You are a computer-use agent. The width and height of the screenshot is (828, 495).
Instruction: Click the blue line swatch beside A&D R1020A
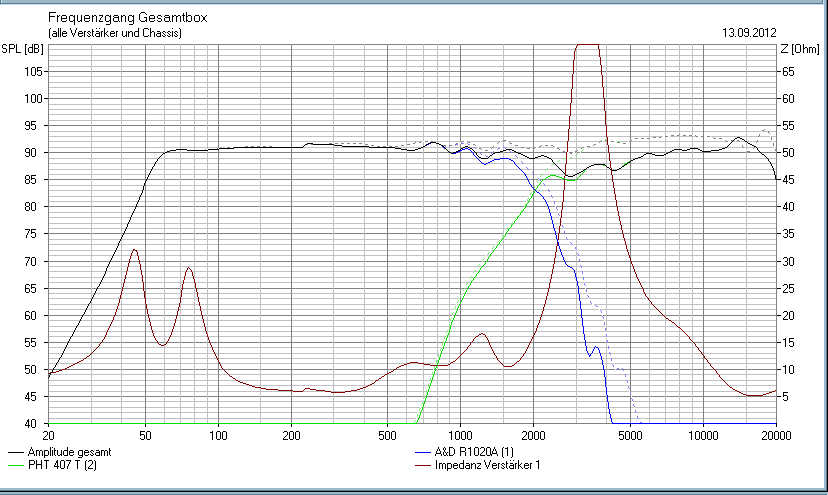[x=423, y=453]
